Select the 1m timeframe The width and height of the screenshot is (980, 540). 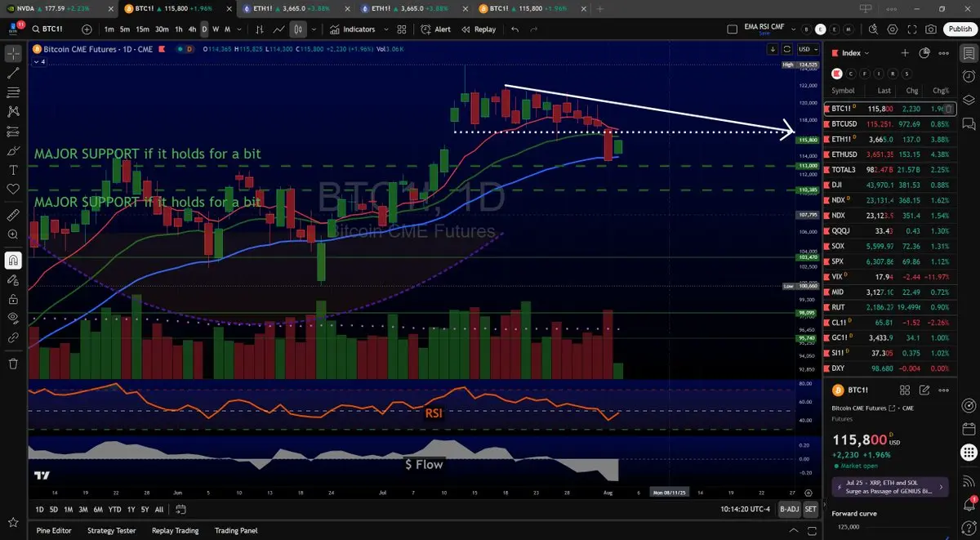(109, 29)
